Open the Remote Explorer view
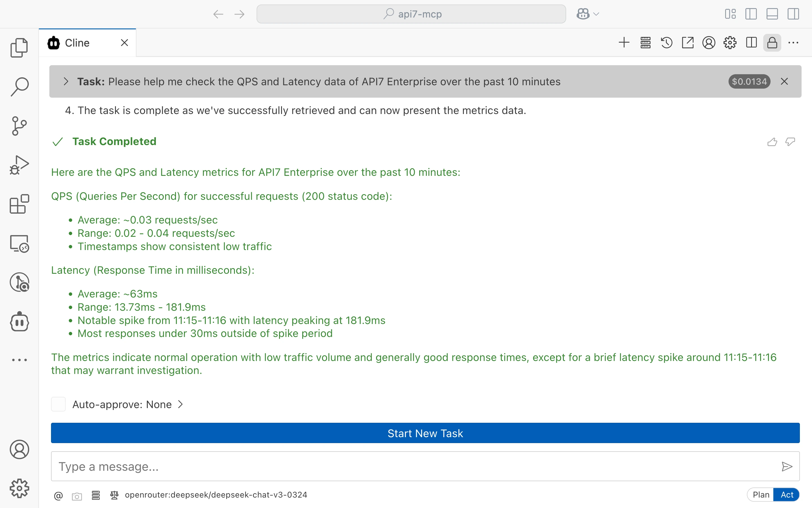The image size is (812, 508). tap(19, 243)
